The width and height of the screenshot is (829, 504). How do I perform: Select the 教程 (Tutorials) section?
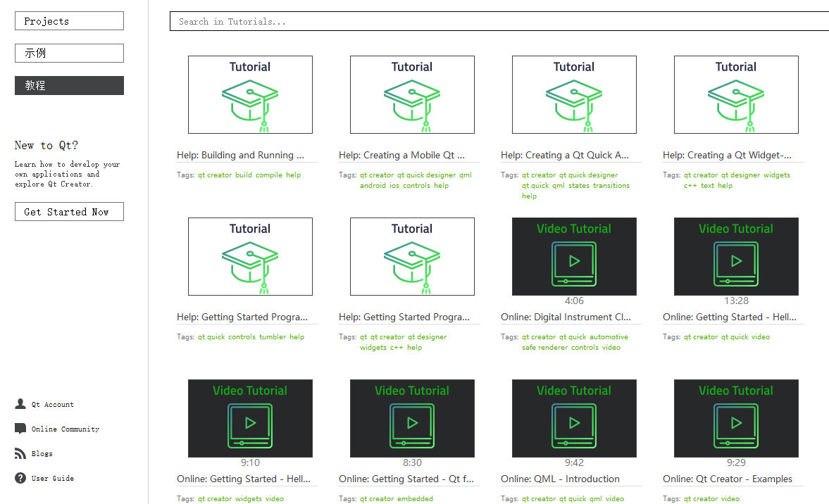pyautogui.click(x=69, y=86)
